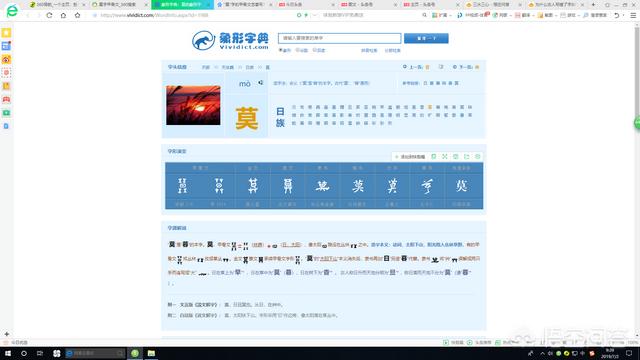The width and height of the screenshot is (640, 360).
Task: Select the first search-mode radio button
Action: [x=281, y=50]
